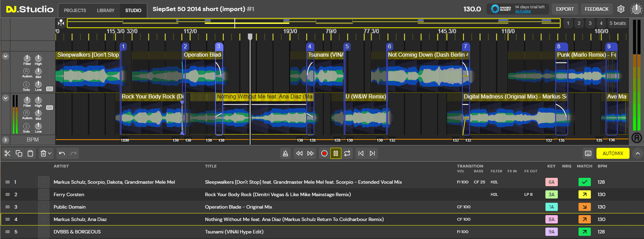This screenshot has height=239, width=644.
Task: Undo the last action
Action: tap(62, 153)
